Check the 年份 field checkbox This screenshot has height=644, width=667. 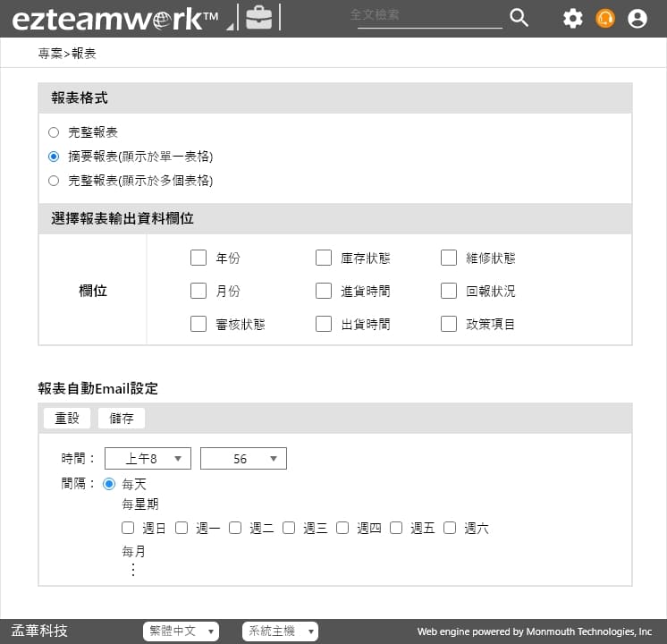[198, 258]
